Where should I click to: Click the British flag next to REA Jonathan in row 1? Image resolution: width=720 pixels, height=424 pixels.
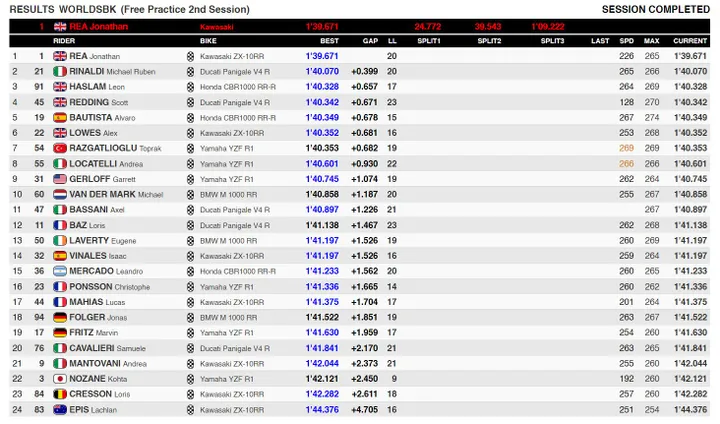click(x=60, y=56)
